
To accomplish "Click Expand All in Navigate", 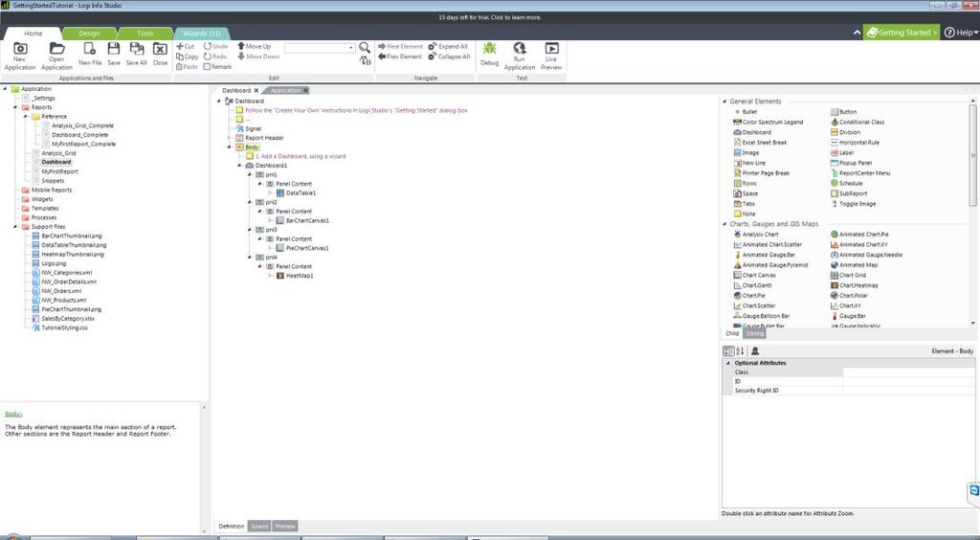I will tap(448, 46).
